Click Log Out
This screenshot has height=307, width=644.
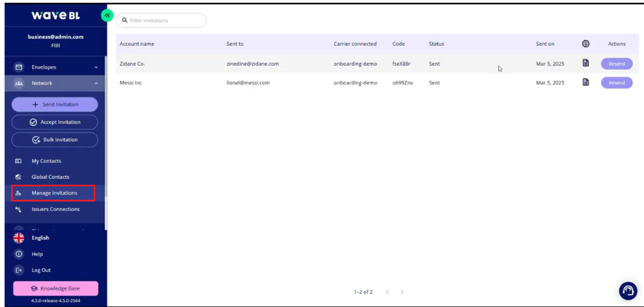pos(41,270)
